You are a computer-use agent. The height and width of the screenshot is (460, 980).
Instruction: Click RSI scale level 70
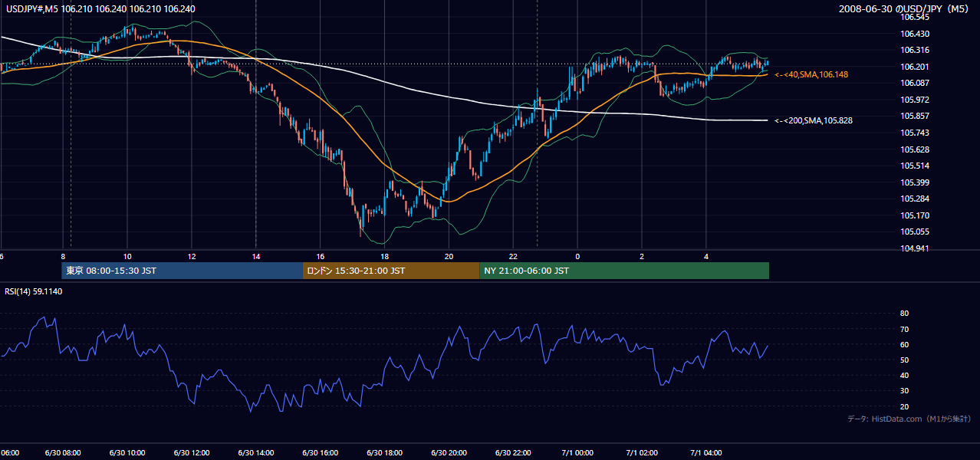pyautogui.click(x=904, y=329)
